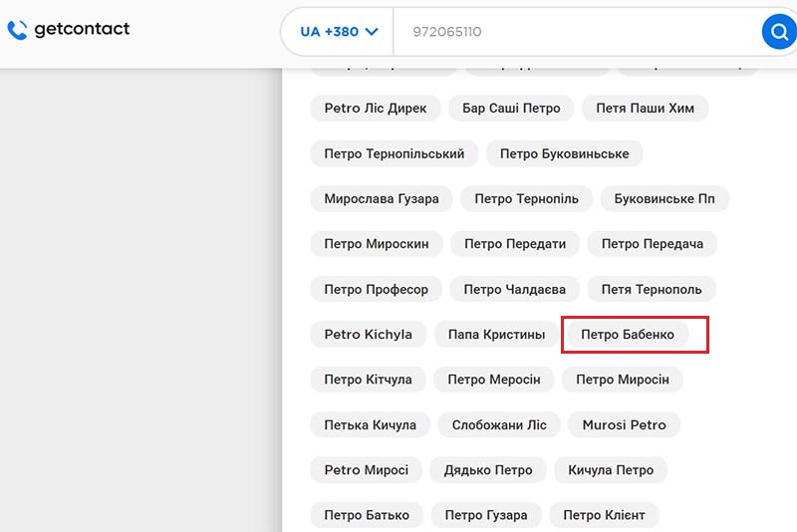Select the tag "Петро Професор"
Screen dimensions: 797x532
point(377,289)
